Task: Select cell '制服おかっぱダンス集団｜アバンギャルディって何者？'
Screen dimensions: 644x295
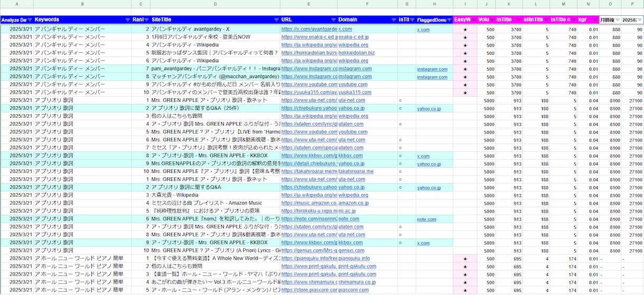Action: click(215, 53)
